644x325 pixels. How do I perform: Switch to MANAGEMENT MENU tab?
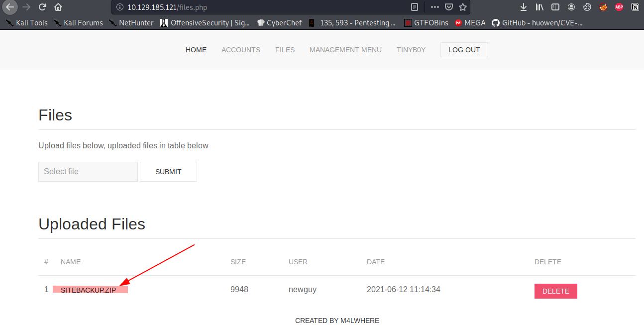click(x=345, y=50)
